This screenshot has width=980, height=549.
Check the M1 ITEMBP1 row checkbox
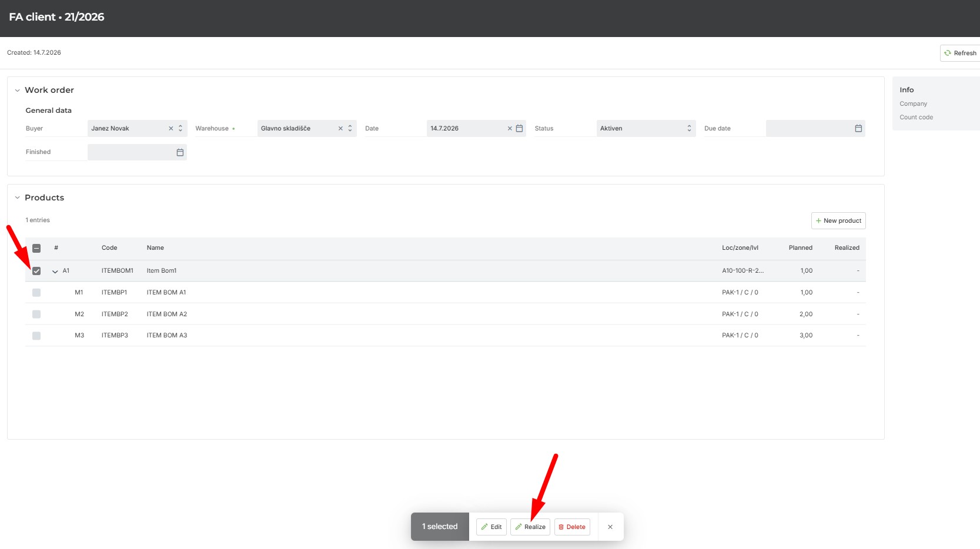(36, 293)
